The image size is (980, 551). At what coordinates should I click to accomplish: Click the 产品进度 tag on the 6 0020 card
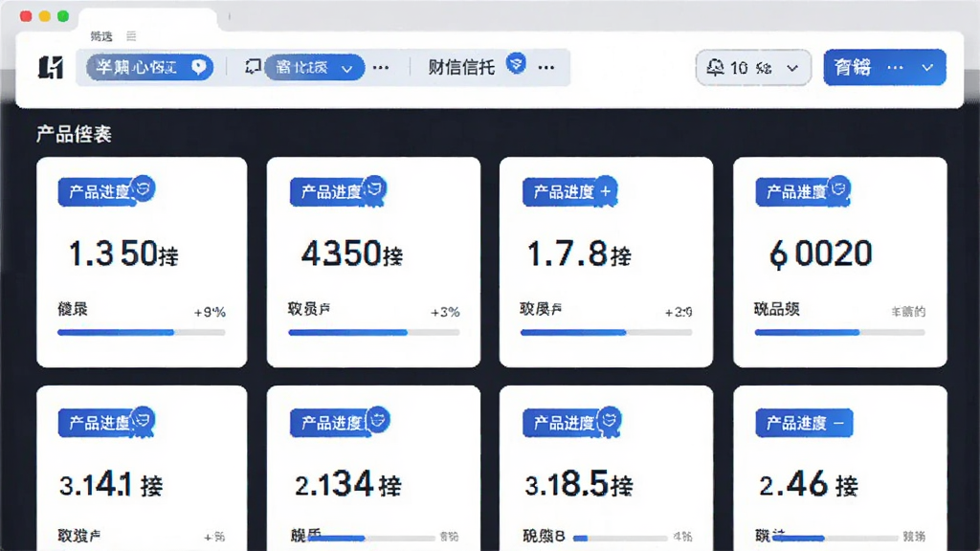click(795, 191)
